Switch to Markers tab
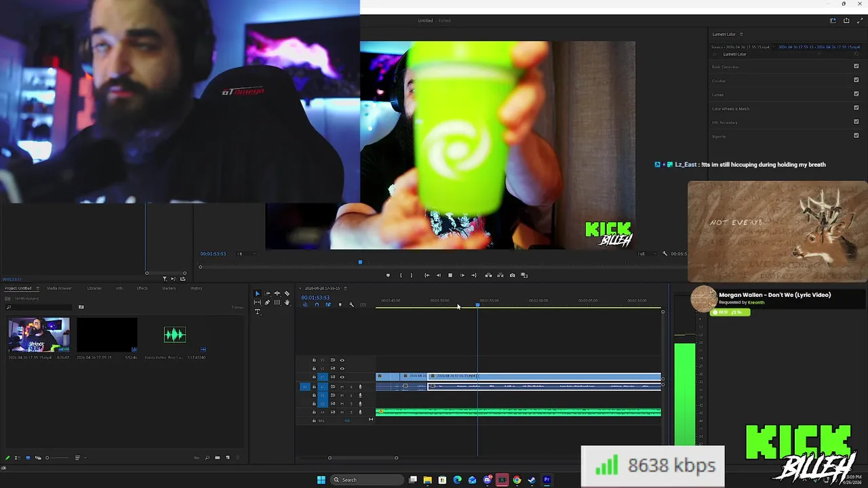This screenshot has width=868, height=488. pyautogui.click(x=169, y=288)
